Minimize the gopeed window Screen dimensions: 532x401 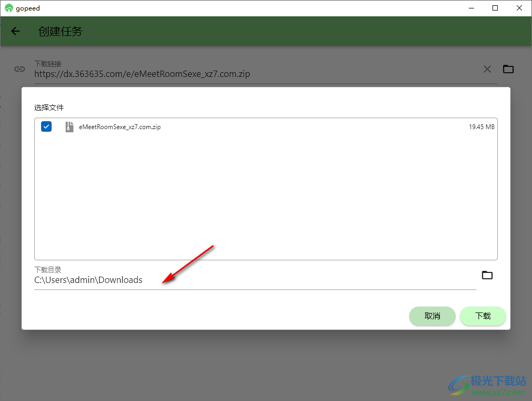471,8
